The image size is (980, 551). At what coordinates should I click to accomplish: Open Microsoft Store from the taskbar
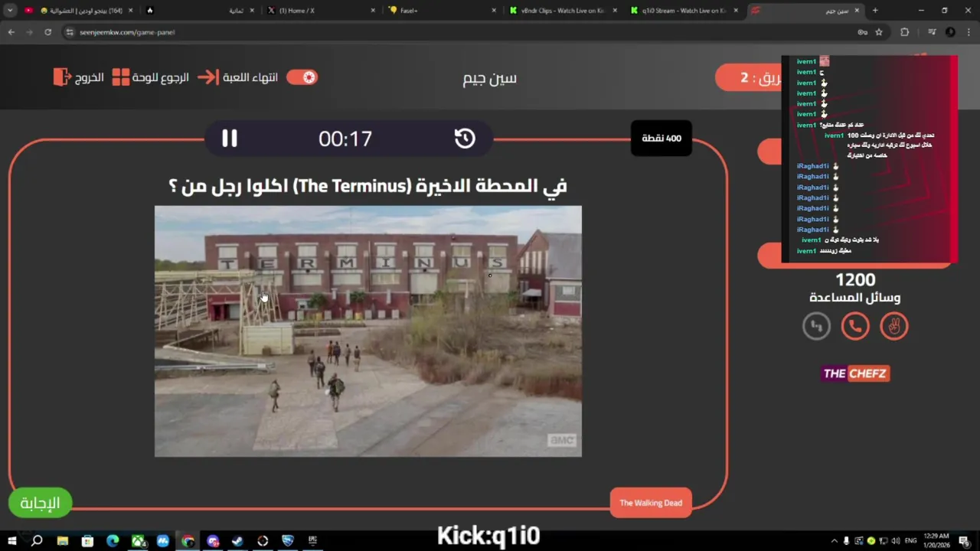tap(88, 541)
